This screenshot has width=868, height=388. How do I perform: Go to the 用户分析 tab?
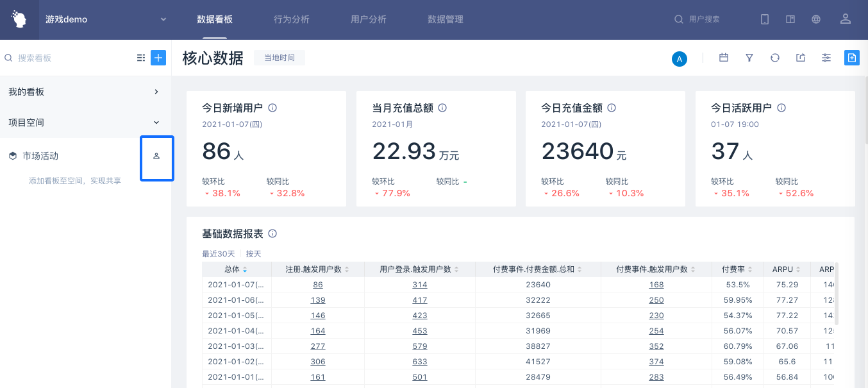pos(369,19)
